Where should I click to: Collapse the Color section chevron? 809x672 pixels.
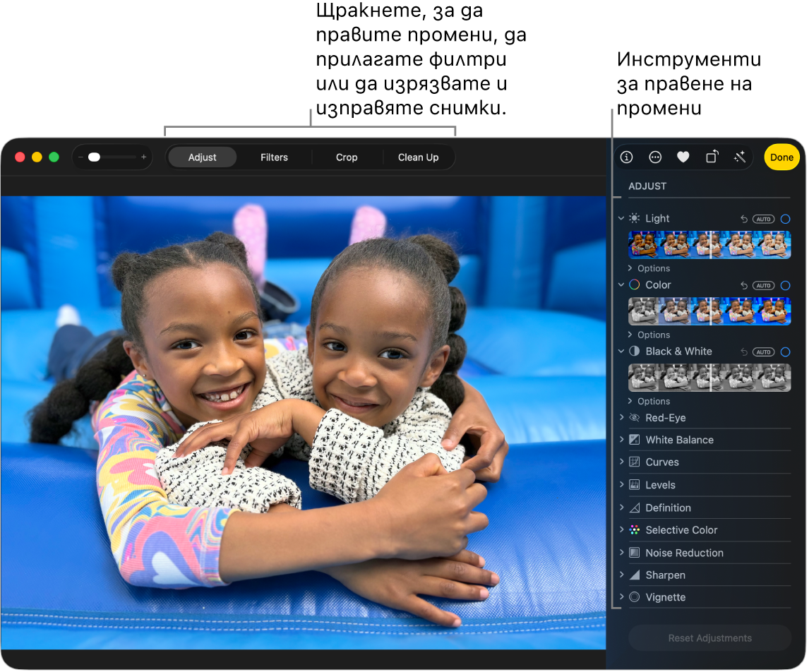click(x=622, y=285)
